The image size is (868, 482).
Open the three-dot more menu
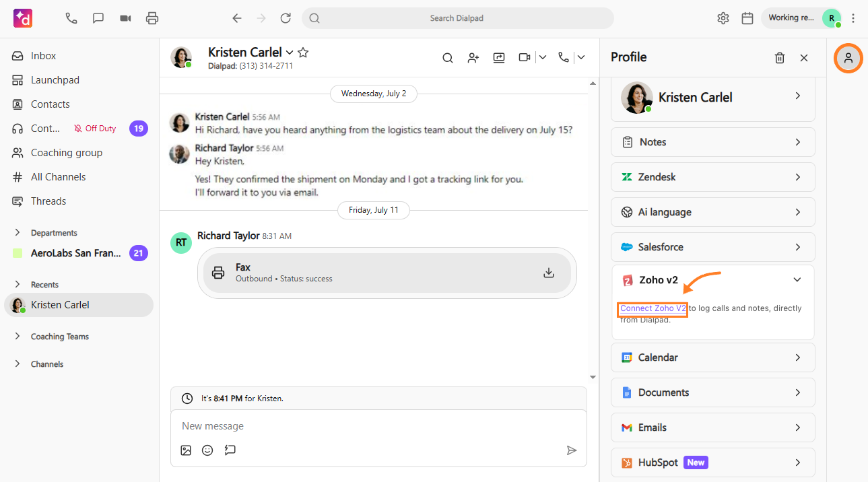[x=854, y=18]
